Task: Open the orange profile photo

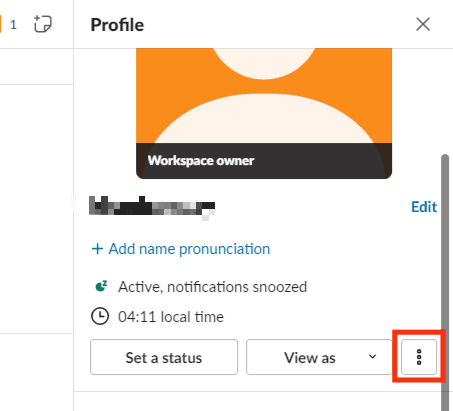Action: pyautogui.click(x=264, y=96)
